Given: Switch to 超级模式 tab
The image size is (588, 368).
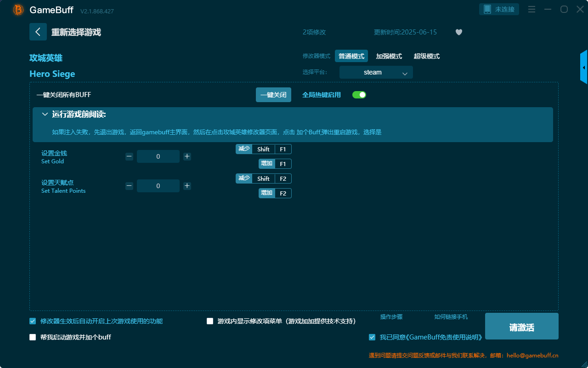Looking at the screenshot, I should coord(427,56).
